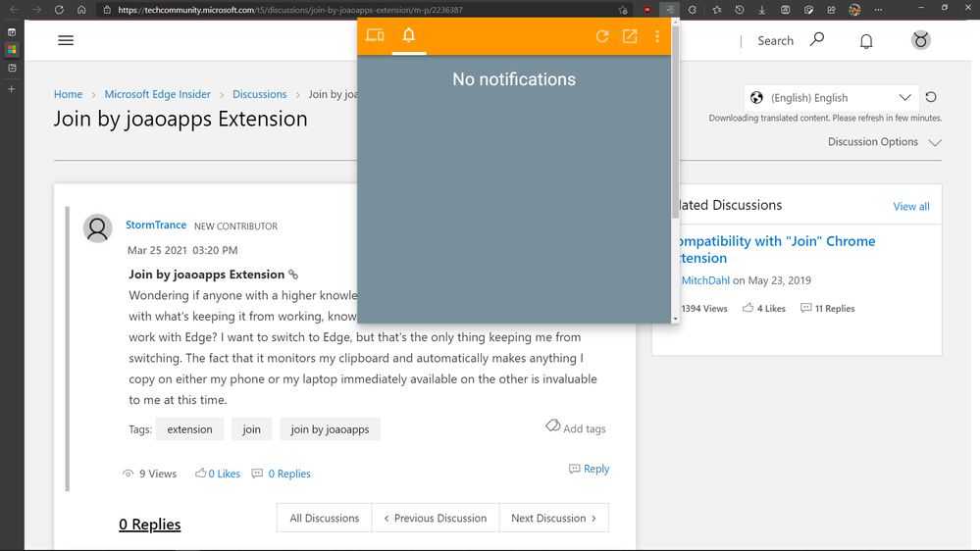Screen dimensions: 980x551
Task: Click the underlined 0 Replies heading
Action: tap(149, 525)
